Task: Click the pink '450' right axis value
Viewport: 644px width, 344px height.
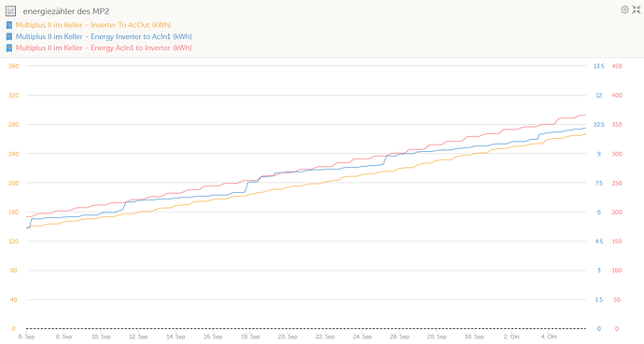Action: 617,66
